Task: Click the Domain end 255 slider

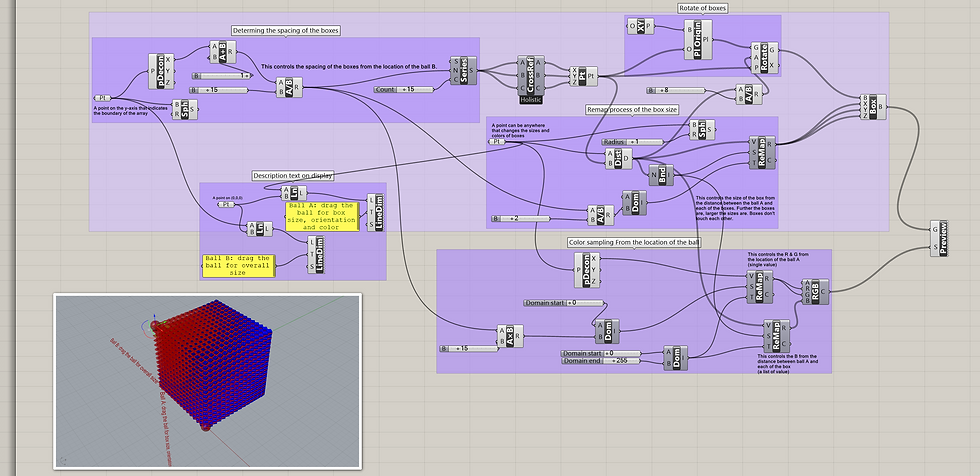Action: click(601, 361)
